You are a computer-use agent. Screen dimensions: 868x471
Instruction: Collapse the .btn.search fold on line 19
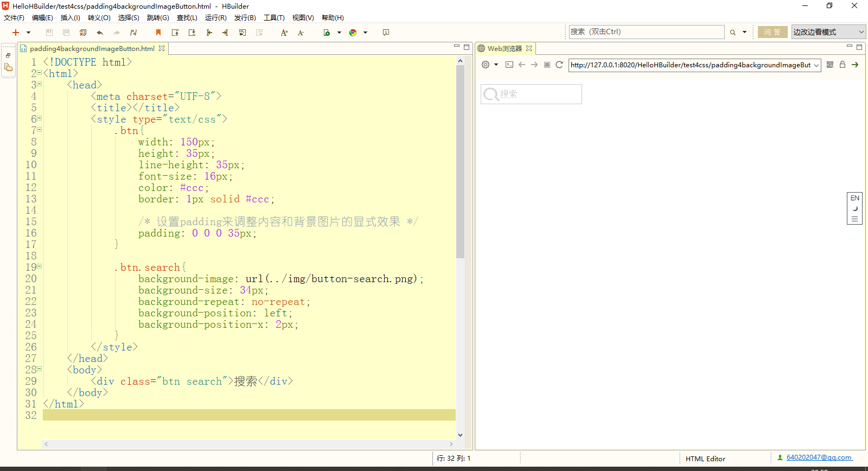coord(40,266)
